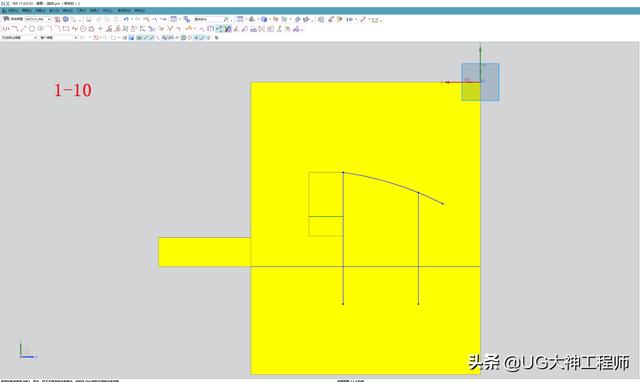
Task: Toggle the highlighted inferred constraints button
Action: pos(219,29)
